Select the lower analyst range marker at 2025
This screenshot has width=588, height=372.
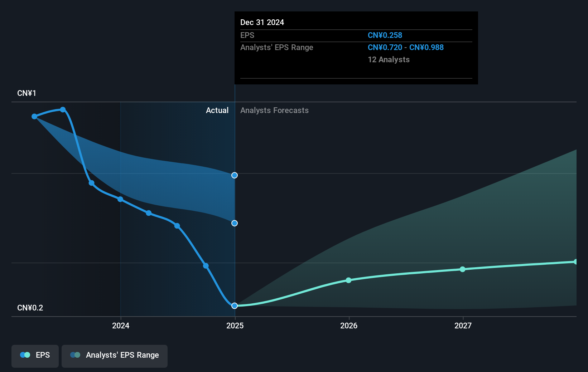(x=235, y=223)
